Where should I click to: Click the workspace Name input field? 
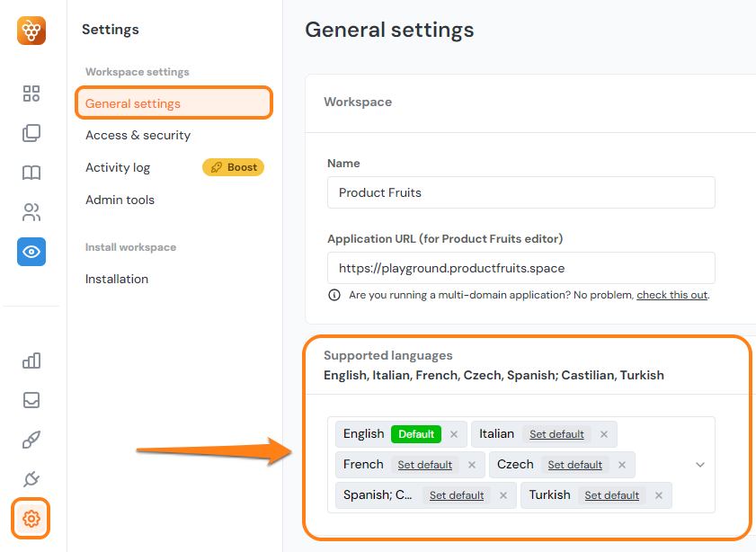520,192
